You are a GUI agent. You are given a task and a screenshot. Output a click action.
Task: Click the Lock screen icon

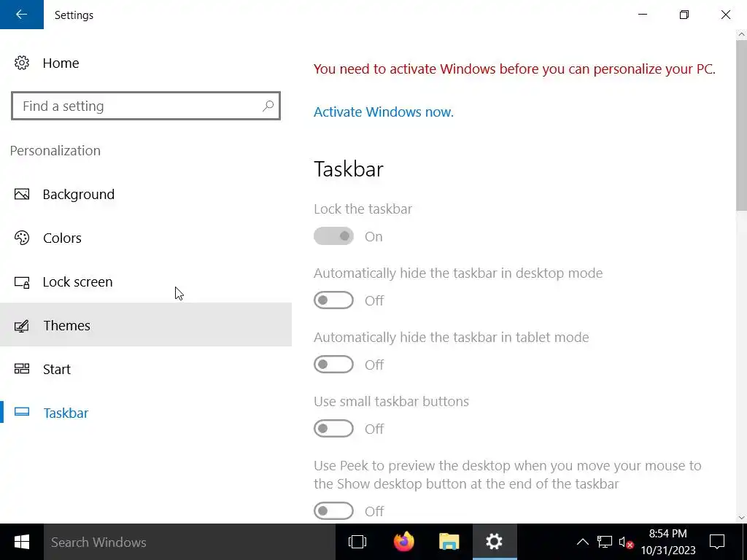coord(21,282)
